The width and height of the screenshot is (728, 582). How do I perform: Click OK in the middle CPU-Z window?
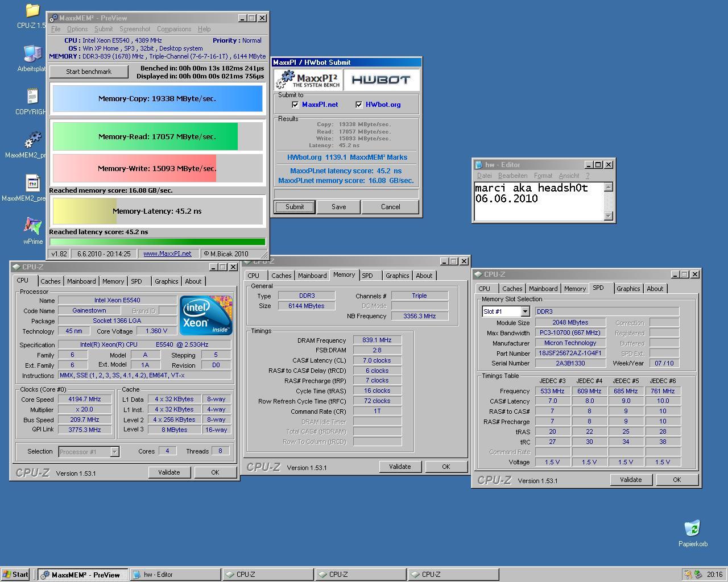pos(446,467)
